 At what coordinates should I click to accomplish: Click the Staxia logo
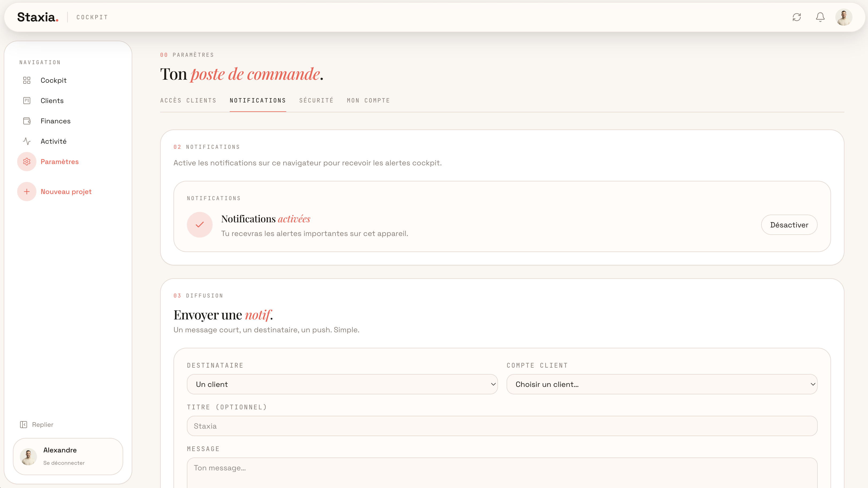38,17
